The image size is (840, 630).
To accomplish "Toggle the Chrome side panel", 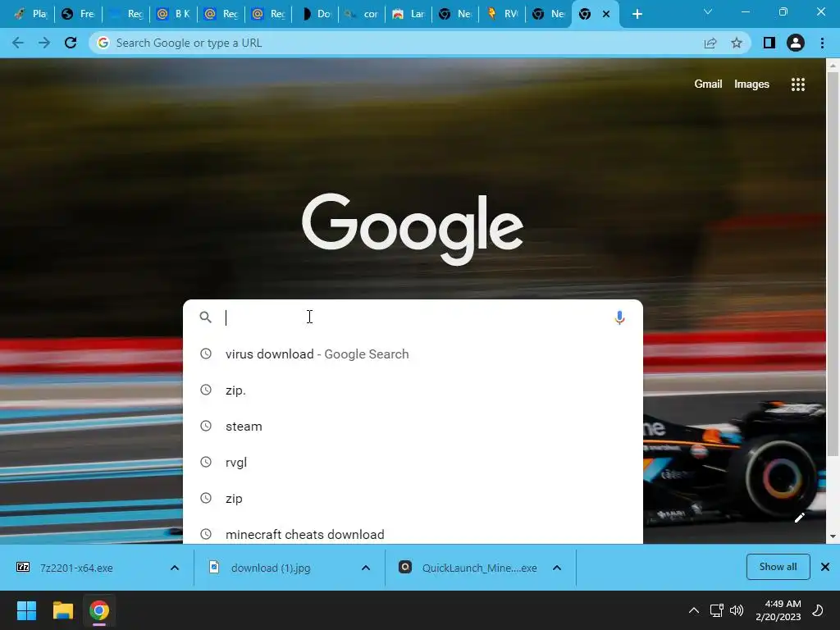I will click(x=769, y=43).
